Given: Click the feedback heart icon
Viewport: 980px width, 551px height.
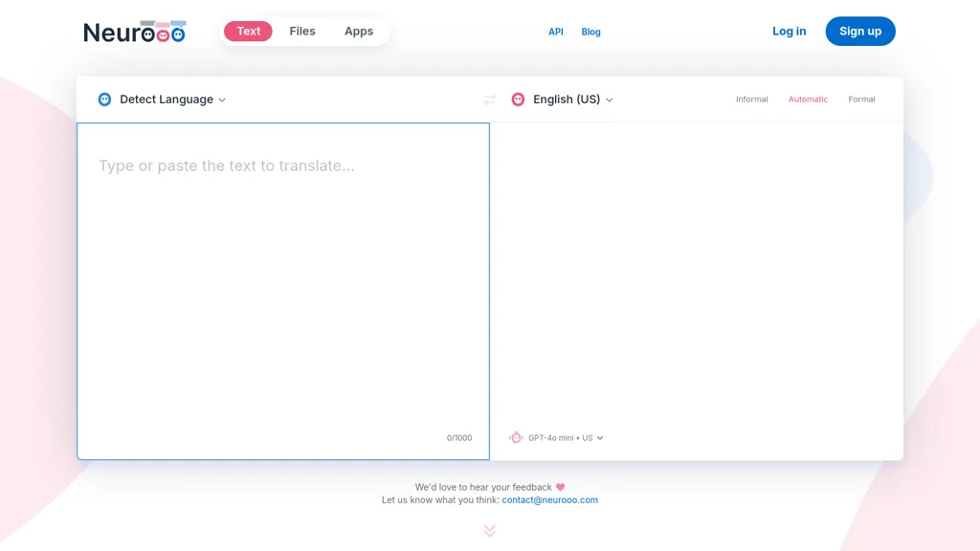Looking at the screenshot, I should pos(560,487).
